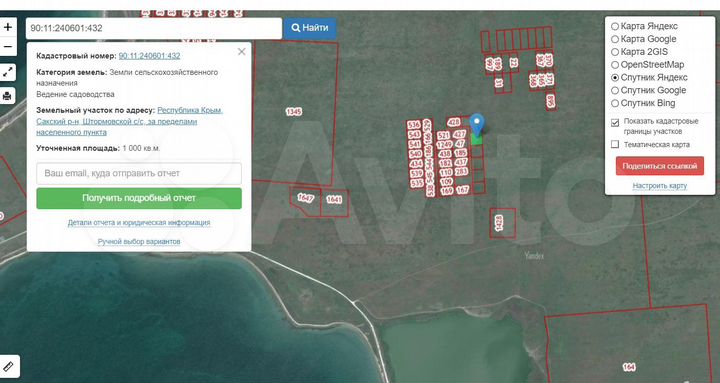720x383 pixels.
Task: Select OpenStreetMap layer
Action: (x=647, y=65)
